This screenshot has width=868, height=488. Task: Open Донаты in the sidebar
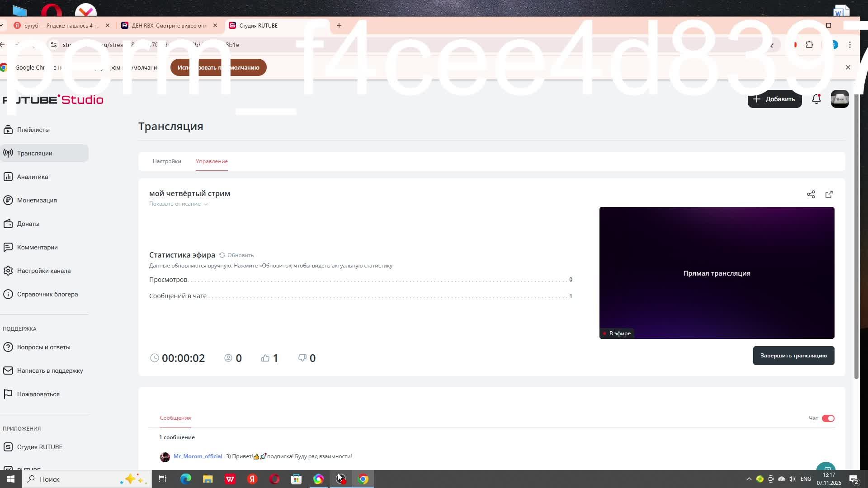click(x=28, y=224)
